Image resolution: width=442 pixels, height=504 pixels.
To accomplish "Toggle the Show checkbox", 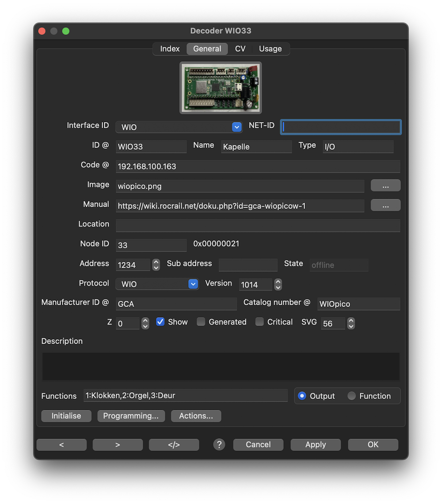I will (160, 322).
